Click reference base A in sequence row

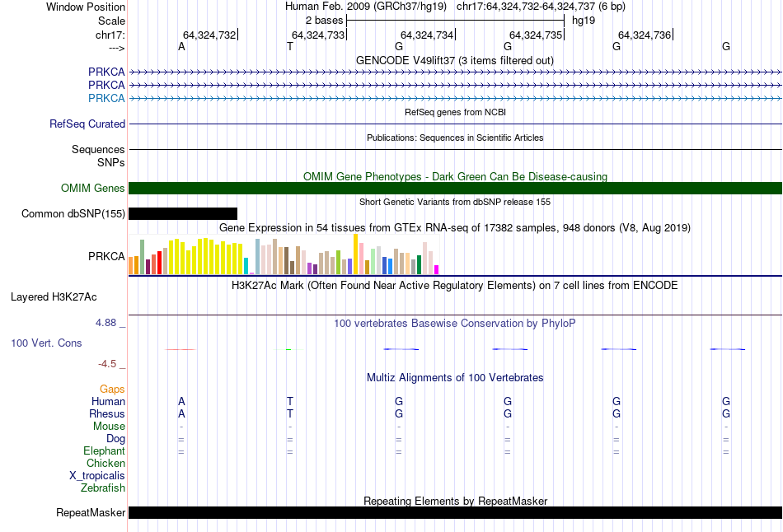pyautogui.click(x=182, y=46)
